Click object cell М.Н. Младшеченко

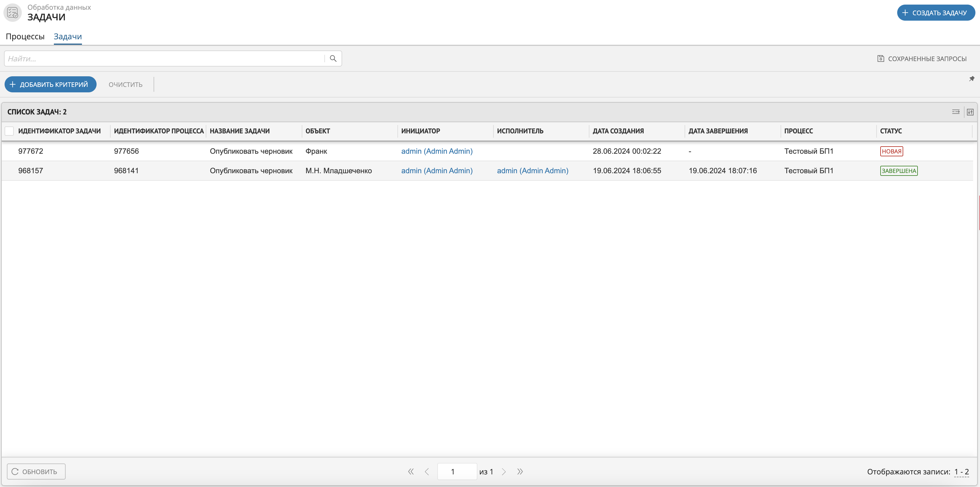pyautogui.click(x=339, y=171)
